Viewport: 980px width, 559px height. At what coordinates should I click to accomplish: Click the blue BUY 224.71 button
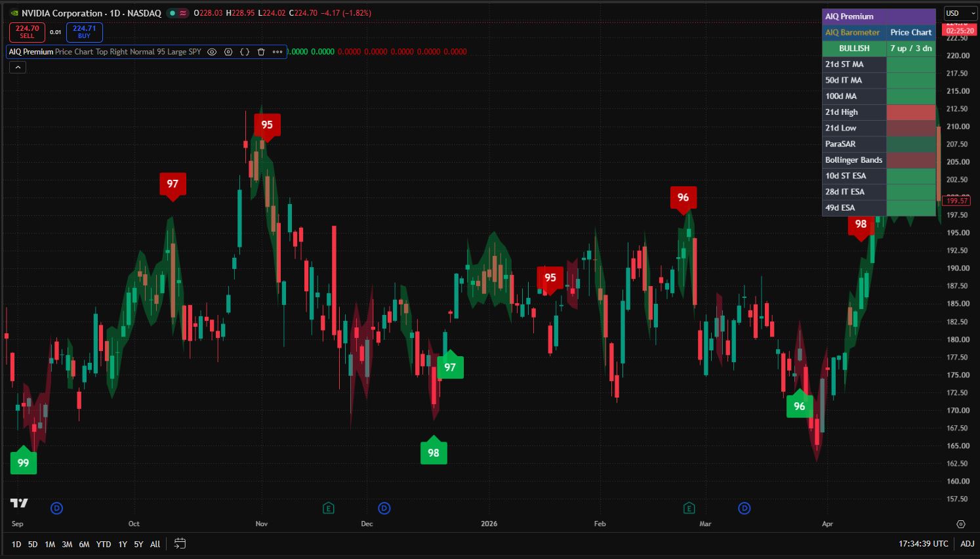pyautogui.click(x=84, y=32)
